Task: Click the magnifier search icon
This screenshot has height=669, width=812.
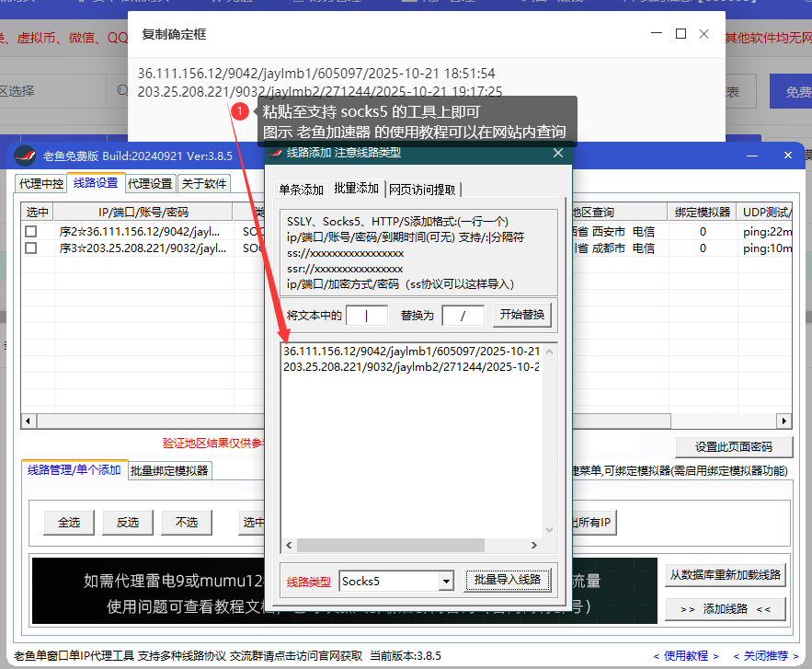Action: pos(120,91)
